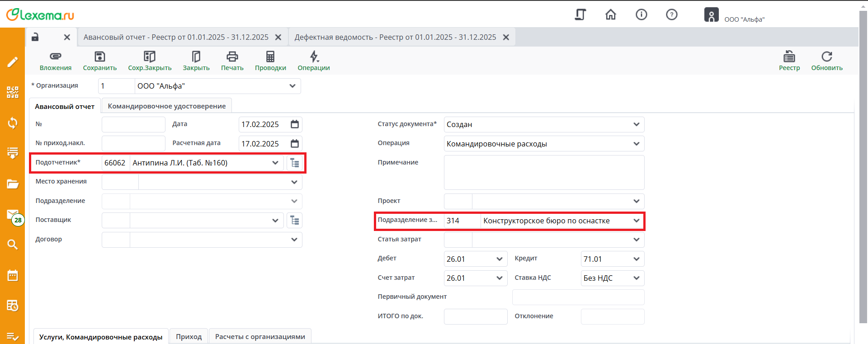Refresh the form with Обновить
This screenshot has width=868, height=344.
pyautogui.click(x=826, y=57)
